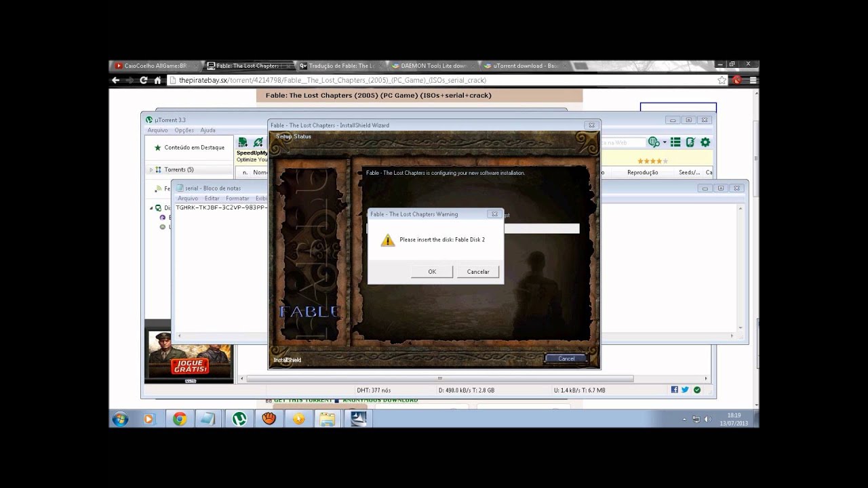Click the network tray icon
This screenshot has width=868, height=488.
coord(696,420)
